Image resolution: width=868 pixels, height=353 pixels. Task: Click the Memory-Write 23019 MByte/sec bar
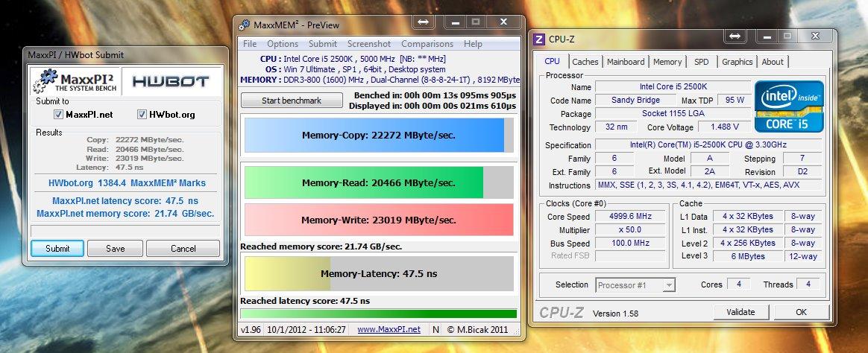click(380, 220)
